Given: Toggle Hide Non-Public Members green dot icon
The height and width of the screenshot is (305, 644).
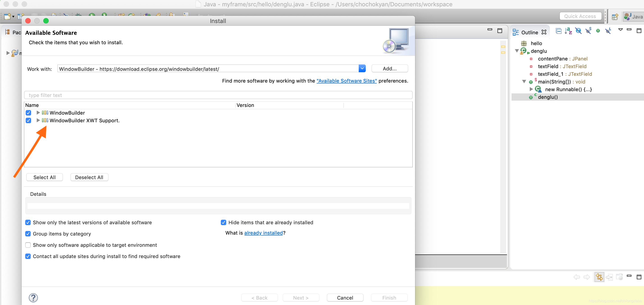Looking at the screenshot, I should (598, 31).
